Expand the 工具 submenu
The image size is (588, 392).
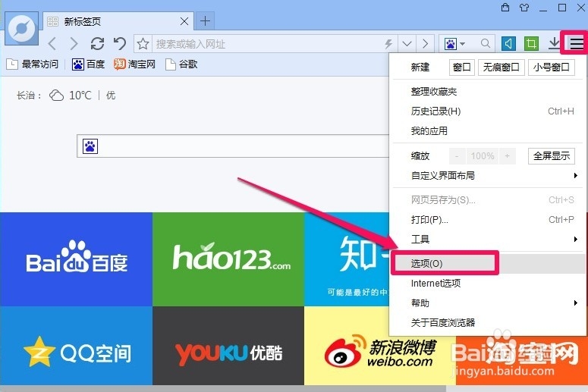[x=488, y=239]
